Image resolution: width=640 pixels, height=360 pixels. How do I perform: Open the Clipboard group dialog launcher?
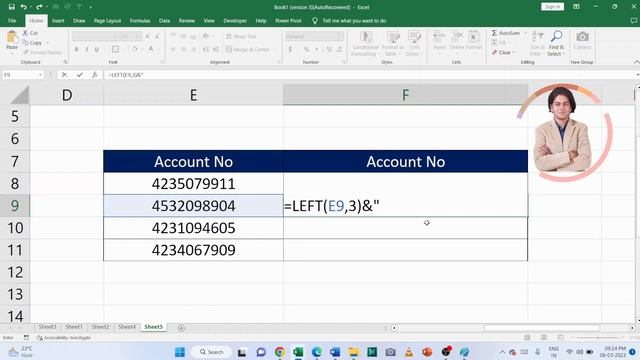click(x=65, y=62)
